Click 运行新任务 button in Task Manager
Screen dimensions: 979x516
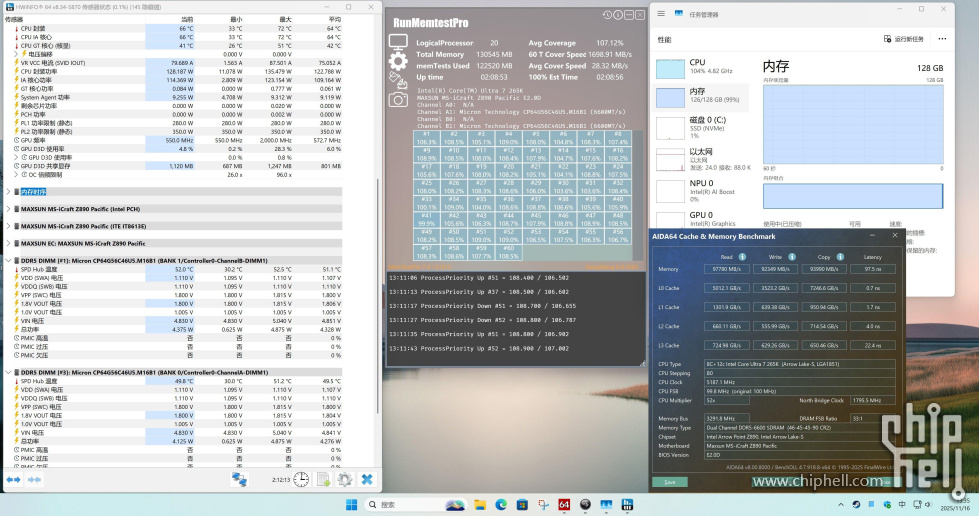coord(903,39)
